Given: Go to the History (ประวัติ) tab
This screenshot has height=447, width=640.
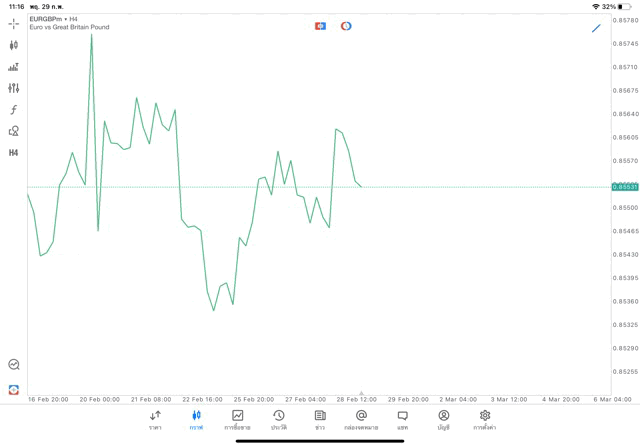Looking at the screenshot, I should (x=279, y=419).
